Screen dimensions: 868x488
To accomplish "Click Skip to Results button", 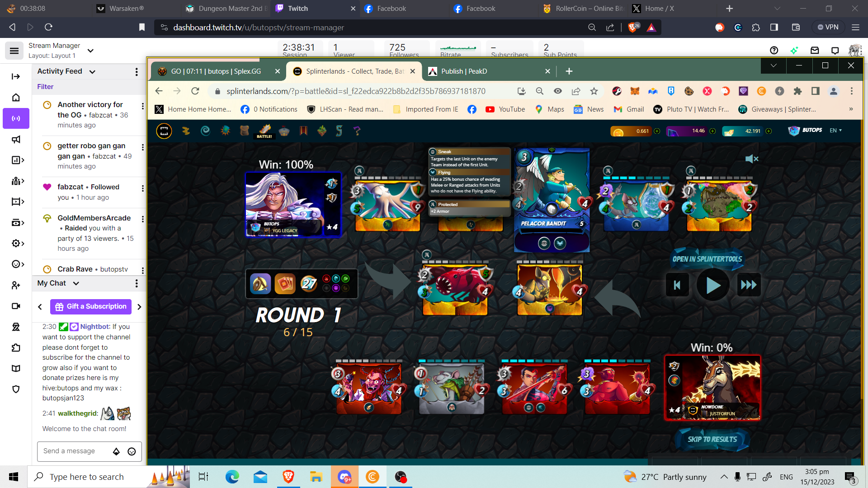I will coord(712,439).
